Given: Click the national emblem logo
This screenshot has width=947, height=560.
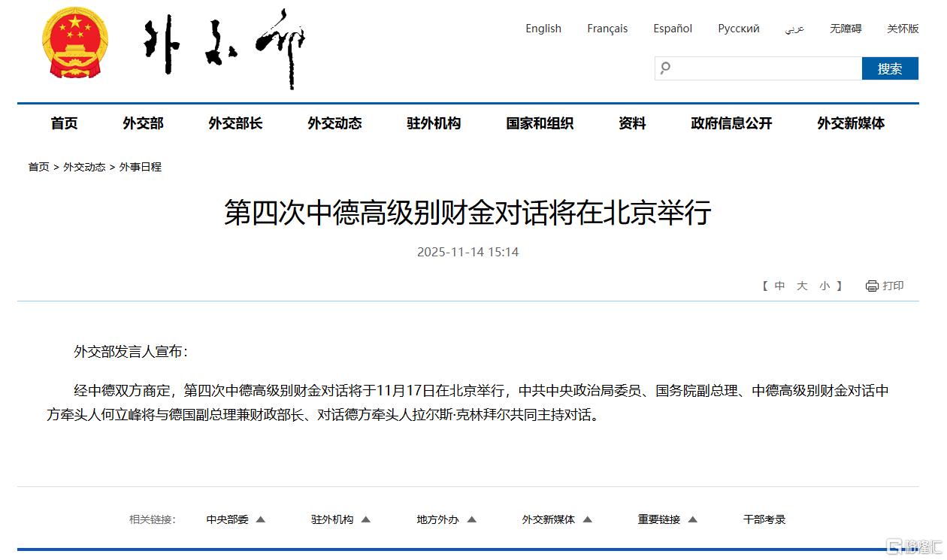Looking at the screenshot, I should point(75,43).
